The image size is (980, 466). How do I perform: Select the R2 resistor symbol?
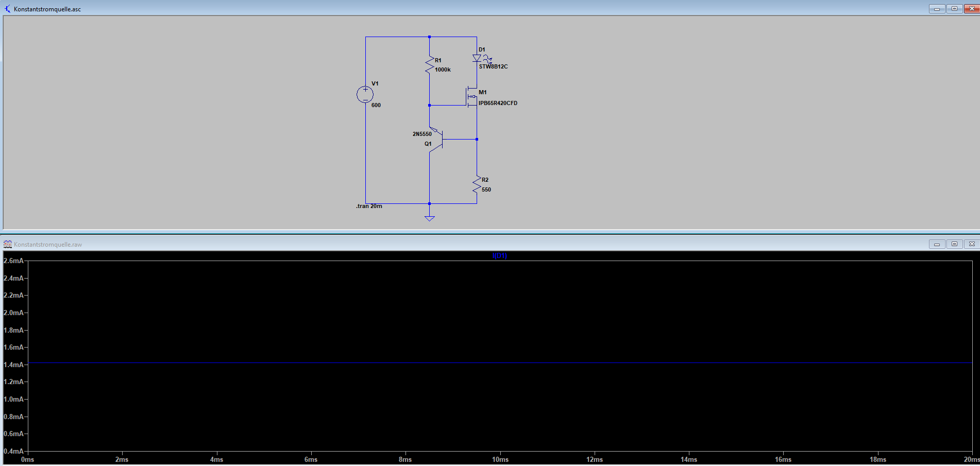[477, 184]
